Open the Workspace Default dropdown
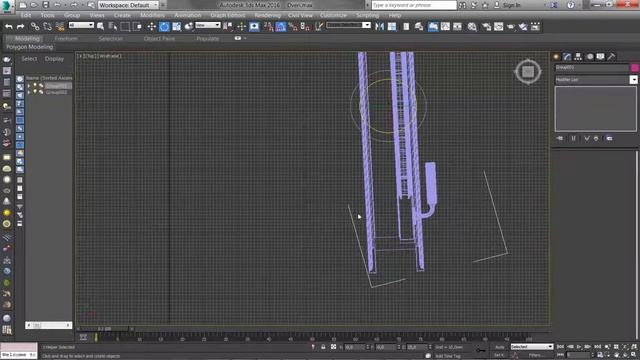Image resolution: width=640 pixels, height=360 pixels. click(x=129, y=5)
